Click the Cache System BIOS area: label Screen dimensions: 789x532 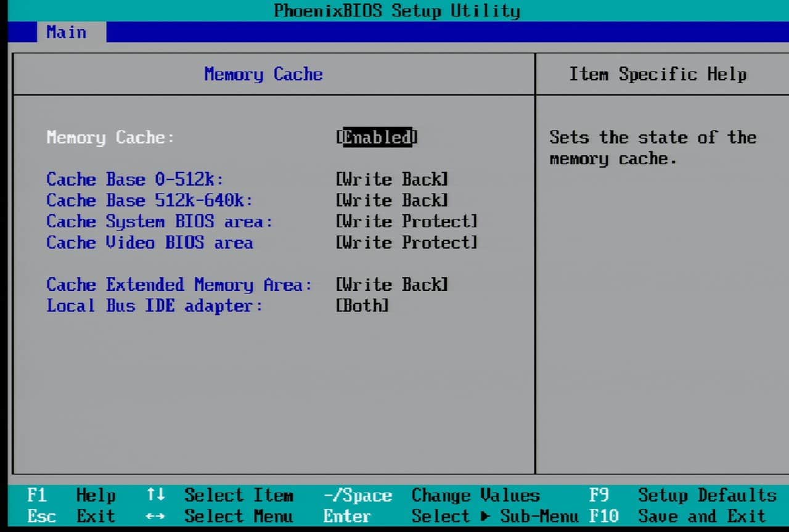(160, 221)
